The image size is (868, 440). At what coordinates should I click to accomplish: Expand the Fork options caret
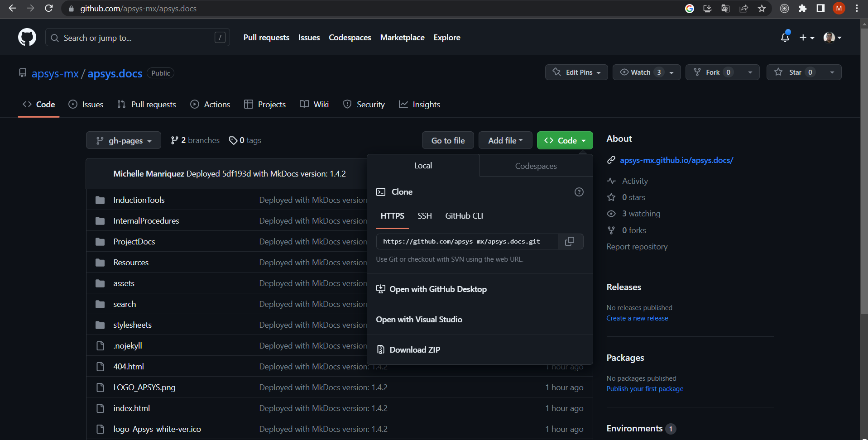tap(750, 72)
